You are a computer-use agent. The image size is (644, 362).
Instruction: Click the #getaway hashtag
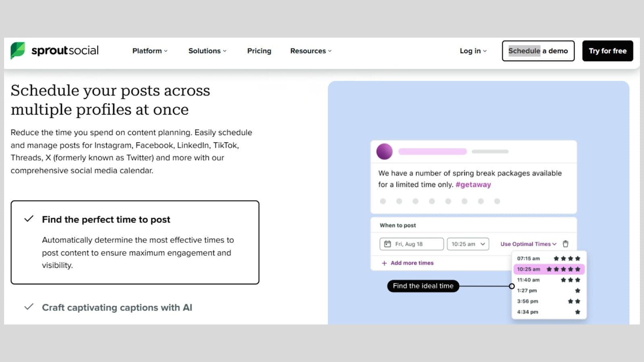coord(473,185)
